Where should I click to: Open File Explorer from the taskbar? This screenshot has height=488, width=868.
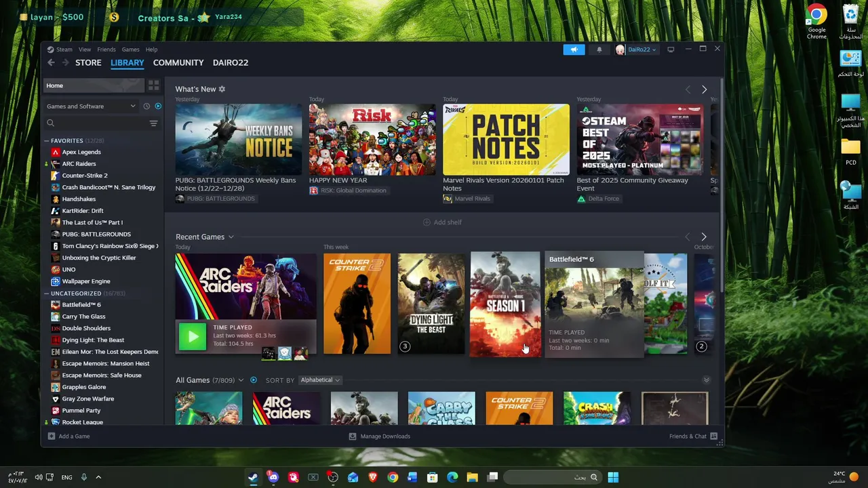pyautogui.click(x=472, y=477)
